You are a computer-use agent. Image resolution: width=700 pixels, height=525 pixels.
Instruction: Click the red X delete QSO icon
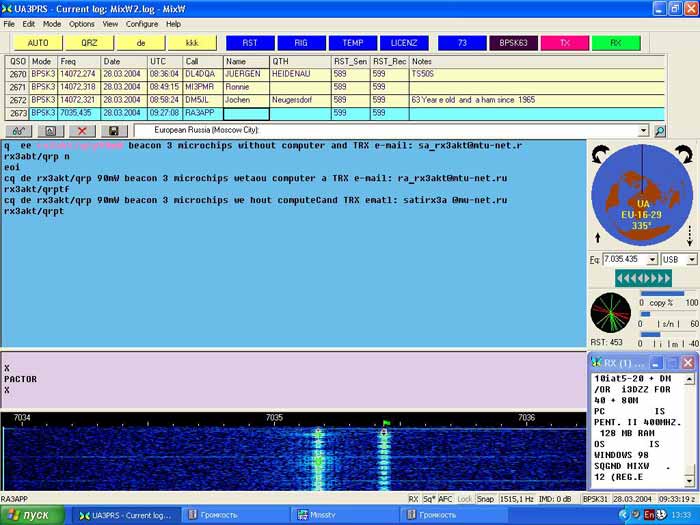pos(83,131)
